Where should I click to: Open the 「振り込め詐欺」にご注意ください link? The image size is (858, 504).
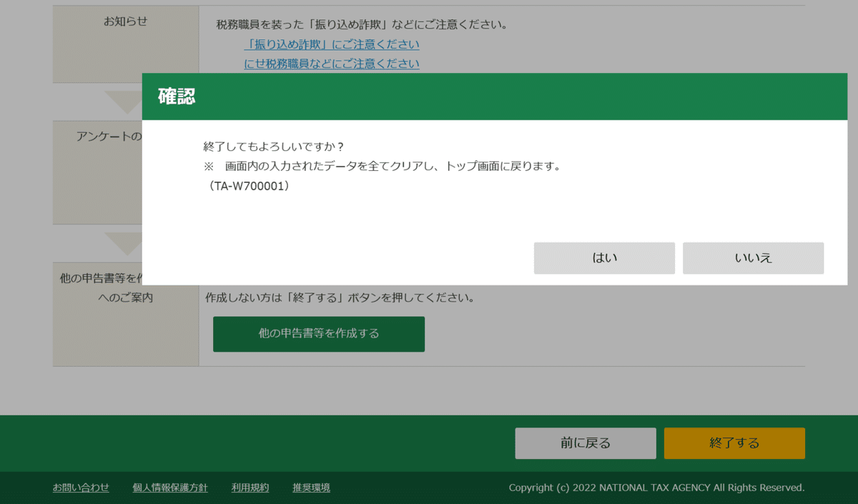pos(332,44)
